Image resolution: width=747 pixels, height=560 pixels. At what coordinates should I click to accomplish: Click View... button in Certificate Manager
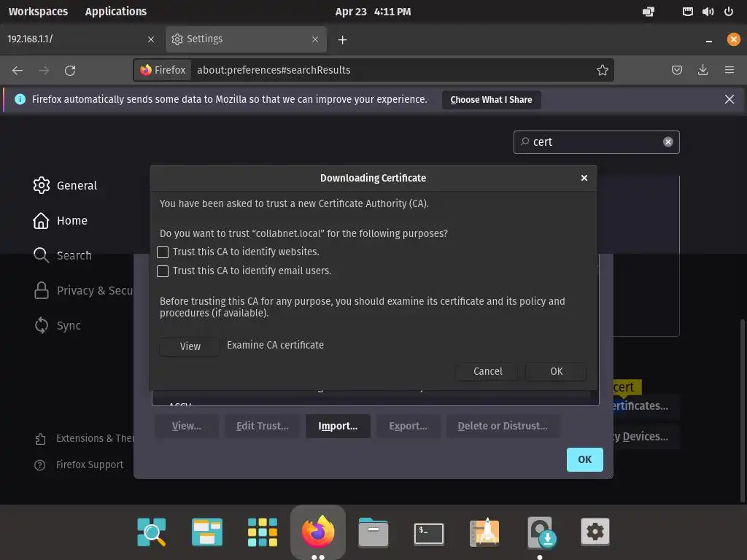186,426
